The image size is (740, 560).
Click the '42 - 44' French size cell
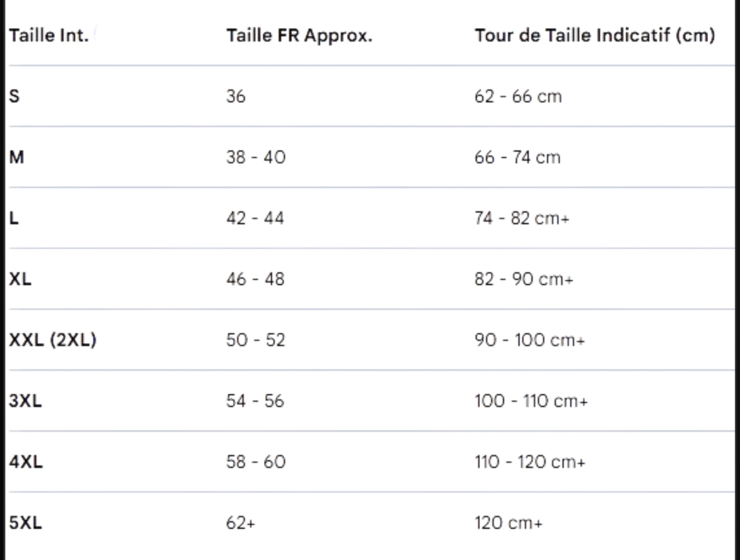256,219
